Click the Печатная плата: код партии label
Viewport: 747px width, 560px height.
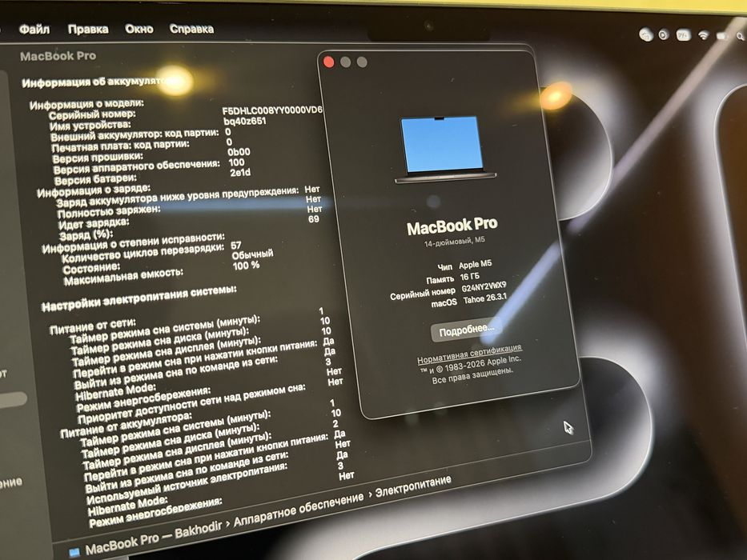pos(121,146)
